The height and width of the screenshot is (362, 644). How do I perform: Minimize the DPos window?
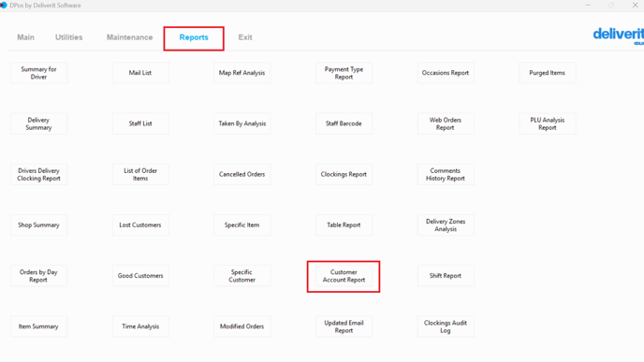588,5
